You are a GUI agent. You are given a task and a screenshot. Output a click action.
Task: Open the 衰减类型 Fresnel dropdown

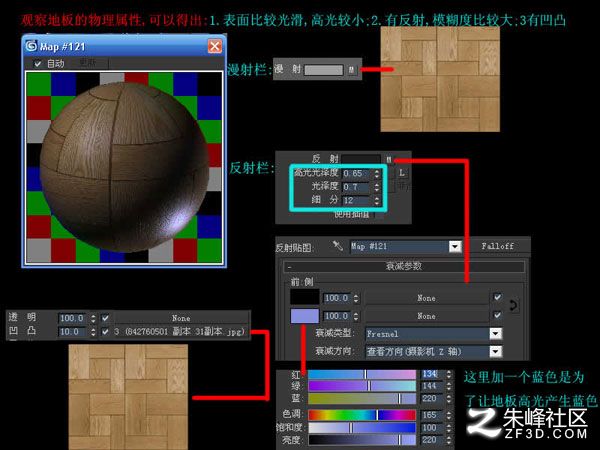(x=496, y=334)
